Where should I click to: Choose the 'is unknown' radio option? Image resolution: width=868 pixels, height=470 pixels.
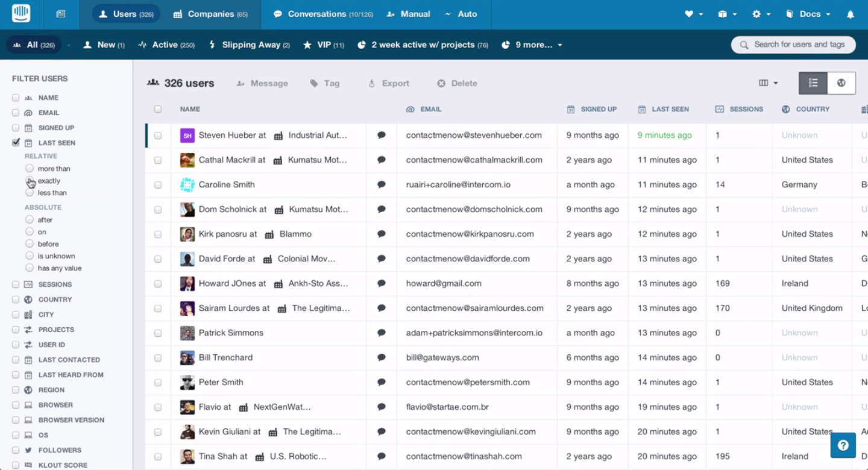pos(30,256)
